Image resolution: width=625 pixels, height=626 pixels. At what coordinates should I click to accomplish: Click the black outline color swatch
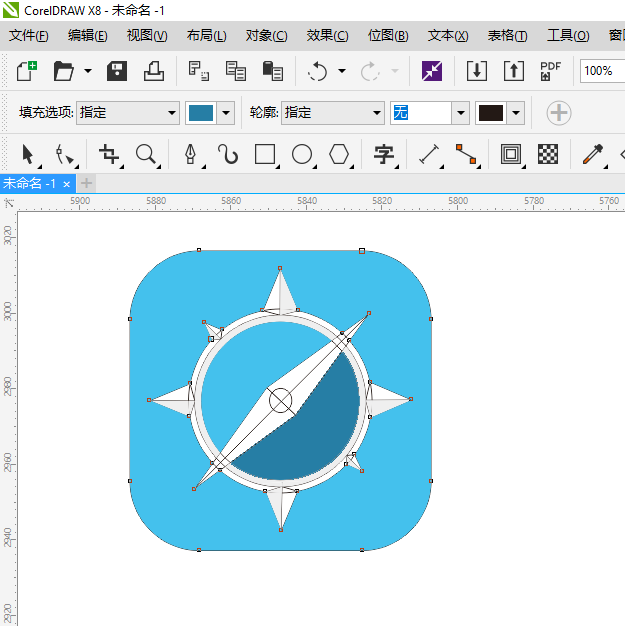pos(491,113)
